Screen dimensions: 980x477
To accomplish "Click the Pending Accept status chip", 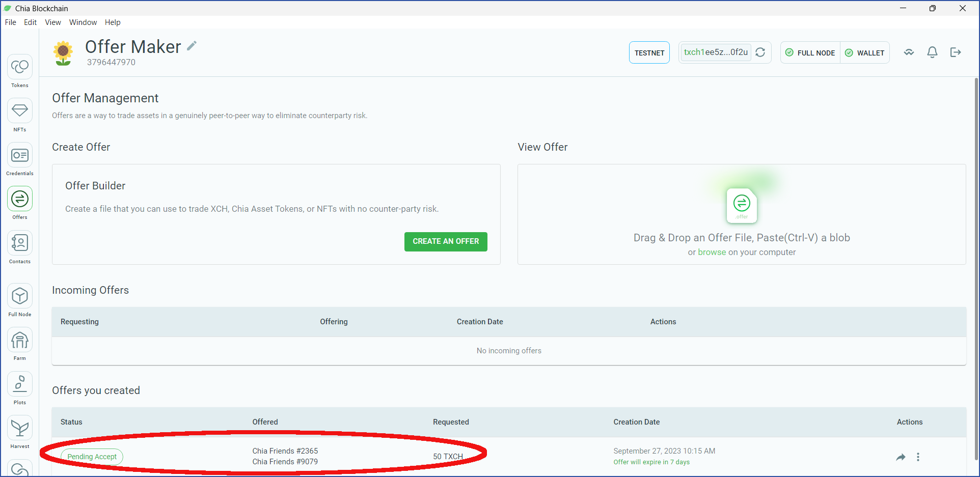I will [x=92, y=457].
